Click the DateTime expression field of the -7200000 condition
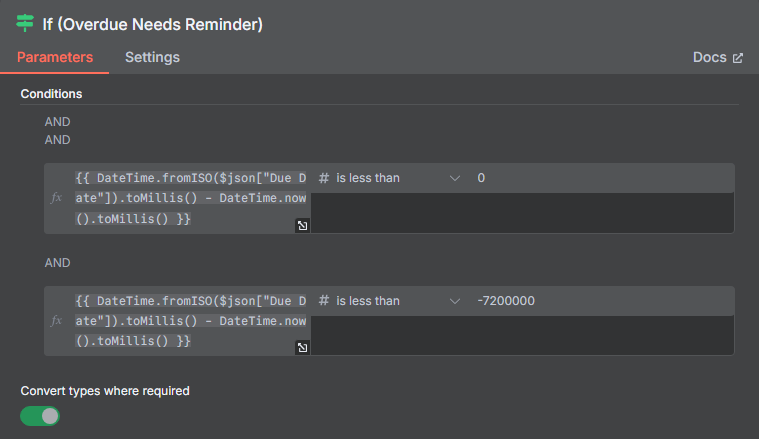759x439 pixels. (x=190, y=320)
